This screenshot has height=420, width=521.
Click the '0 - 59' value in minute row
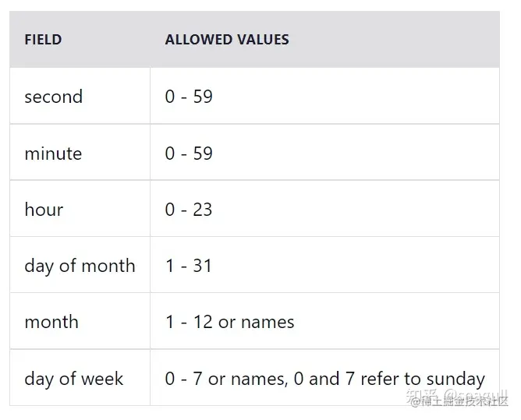tap(189, 154)
